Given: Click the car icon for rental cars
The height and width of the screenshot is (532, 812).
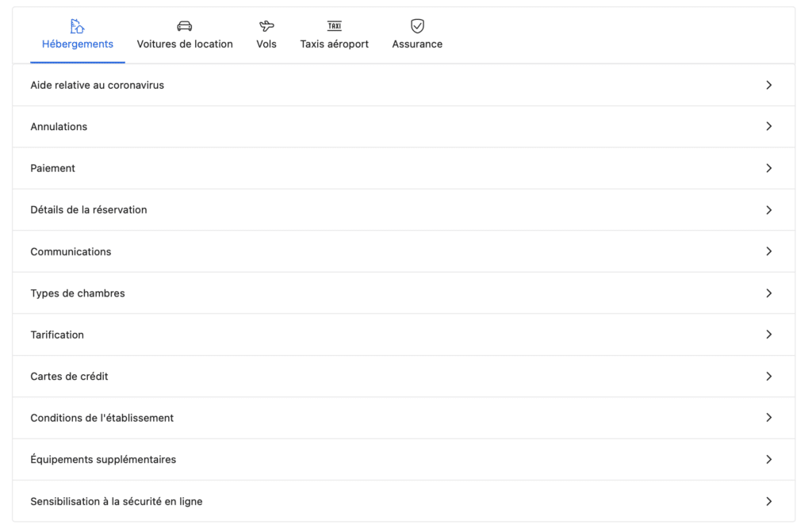Looking at the screenshot, I should pyautogui.click(x=185, y=26).
